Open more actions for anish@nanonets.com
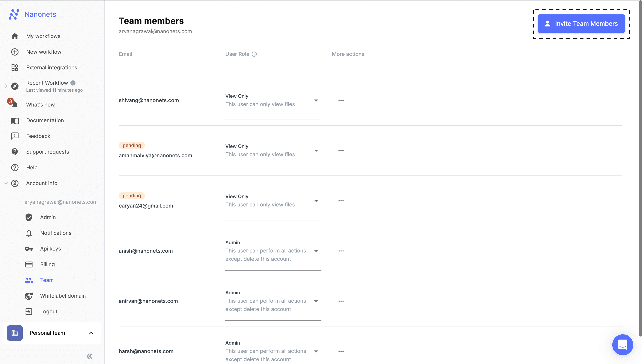Viewport: 642px width, 364px height. (x=341, y=251)
